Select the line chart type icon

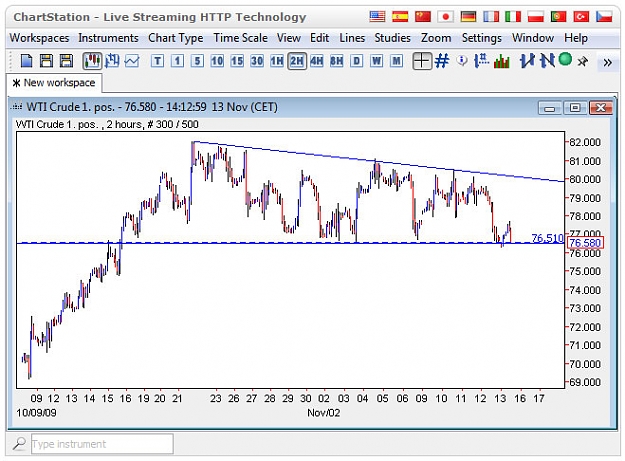pos(132,61)
